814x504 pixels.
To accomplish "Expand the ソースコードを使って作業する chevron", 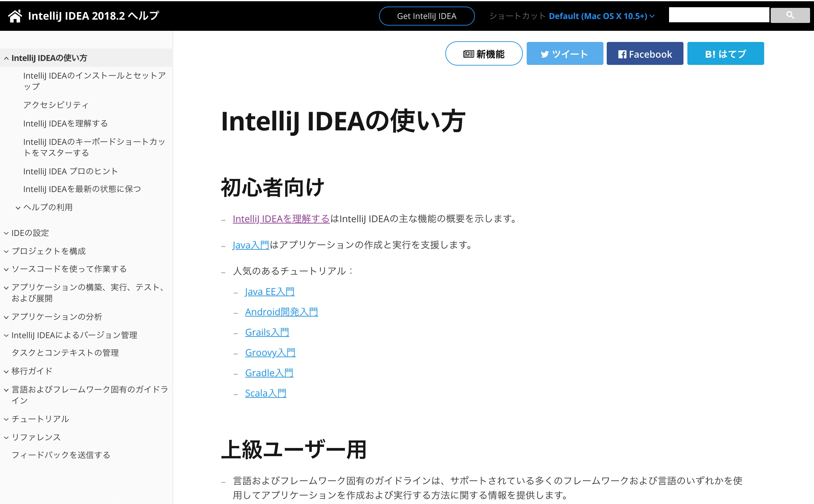I will (x=6, y=269).
